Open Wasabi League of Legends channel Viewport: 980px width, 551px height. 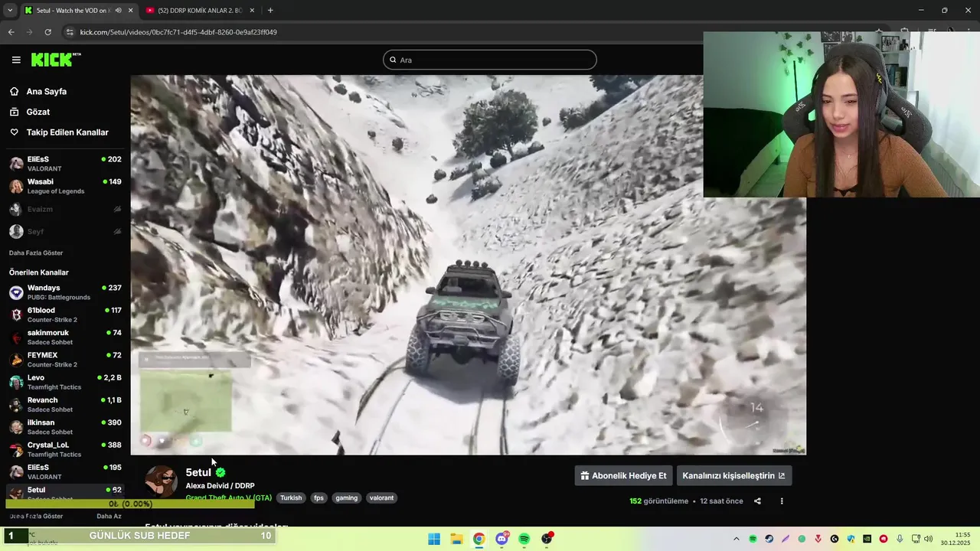point(65,187)
